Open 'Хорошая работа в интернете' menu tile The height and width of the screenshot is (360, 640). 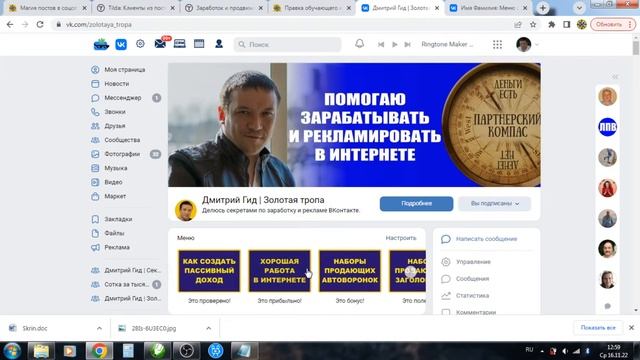[279, 271]
